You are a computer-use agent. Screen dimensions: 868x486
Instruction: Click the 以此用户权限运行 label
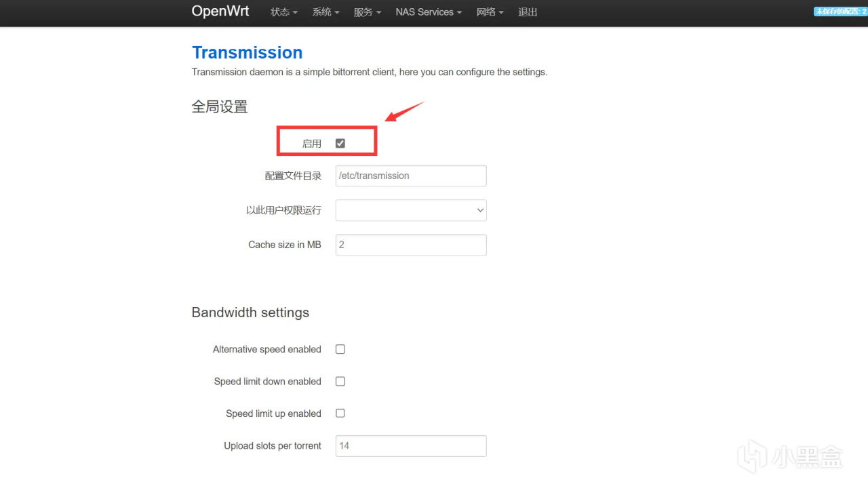click(x=283, y=210)
